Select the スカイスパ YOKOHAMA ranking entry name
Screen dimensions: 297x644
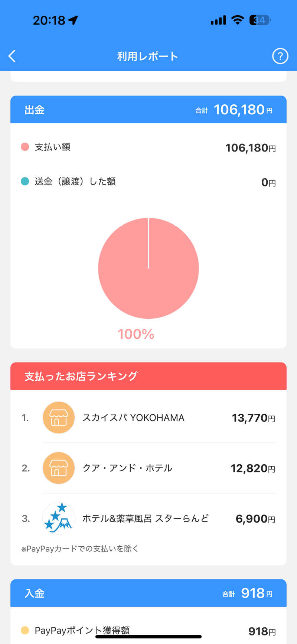click(x=133, y=418)
